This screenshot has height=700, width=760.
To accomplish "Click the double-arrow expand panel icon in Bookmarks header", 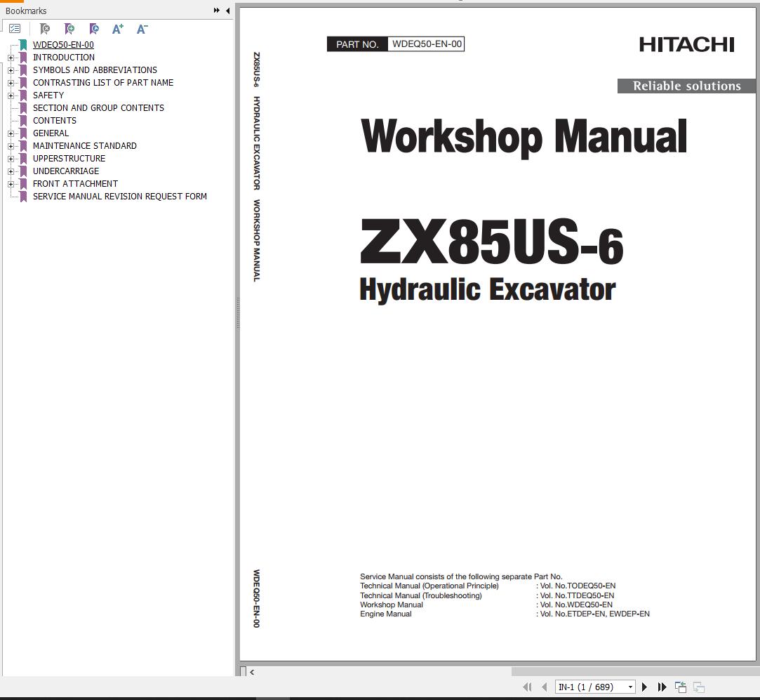I will (216, 11).
